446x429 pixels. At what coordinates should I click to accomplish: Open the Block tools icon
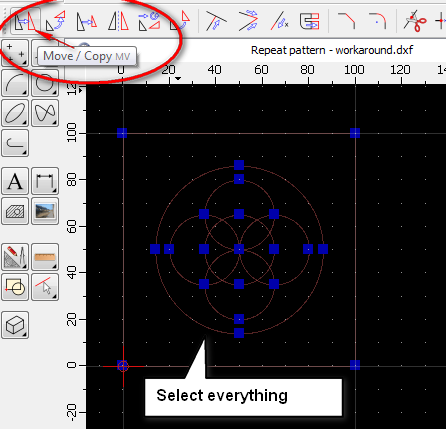15,287
